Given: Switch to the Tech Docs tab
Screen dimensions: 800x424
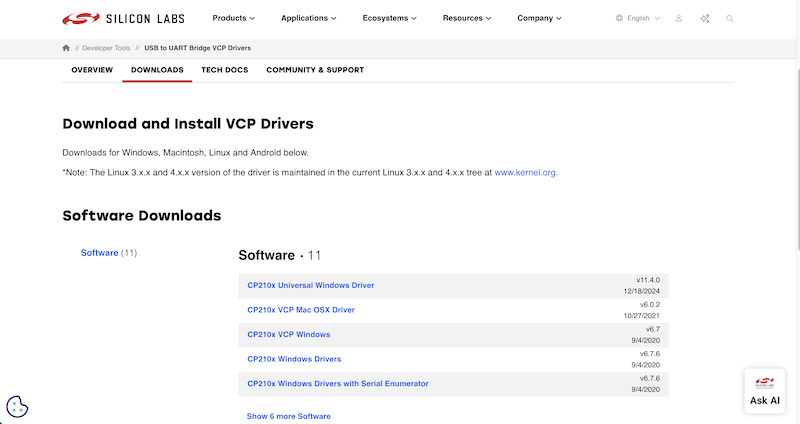Looking at the screenshot, I should click(x=224, y=70).
